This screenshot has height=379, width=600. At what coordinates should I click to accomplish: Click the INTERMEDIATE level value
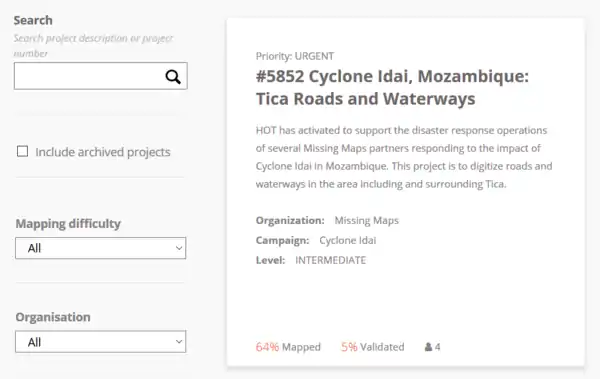(331, 260)
